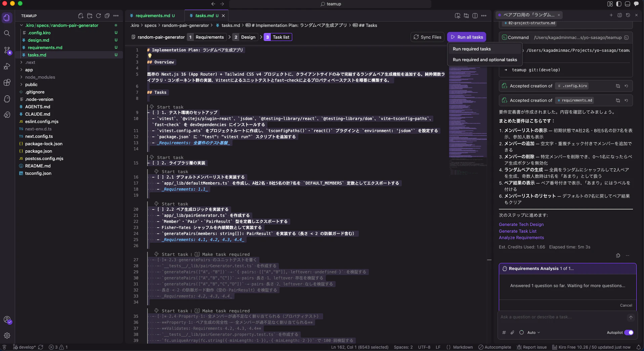Navigate back with the arrow
644x351 pixels.
pyautogui.click(x=213, y=4)
